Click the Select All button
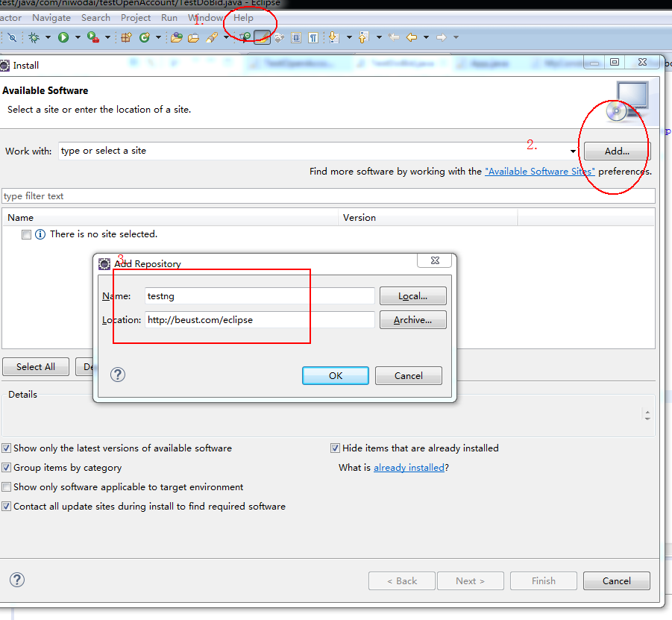The width and height of the screenshot is (672, 620). [x=36, y=367]
